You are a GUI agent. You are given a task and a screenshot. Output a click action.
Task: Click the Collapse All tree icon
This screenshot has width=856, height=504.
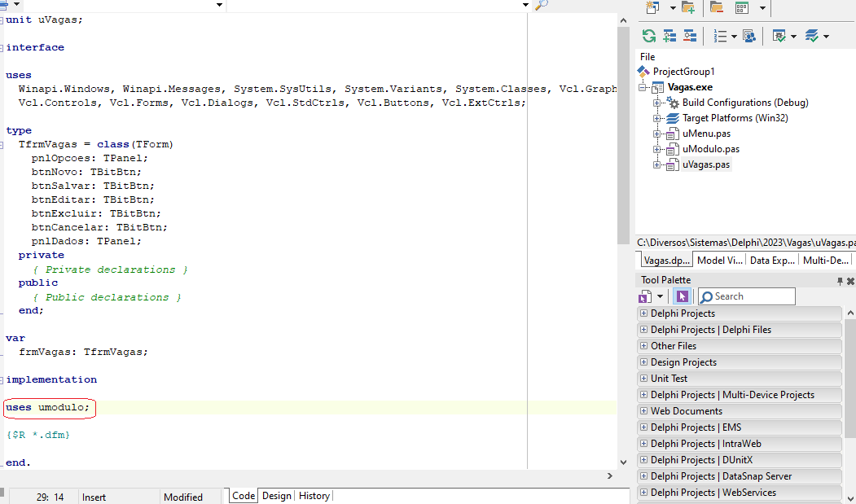point(690,36)
